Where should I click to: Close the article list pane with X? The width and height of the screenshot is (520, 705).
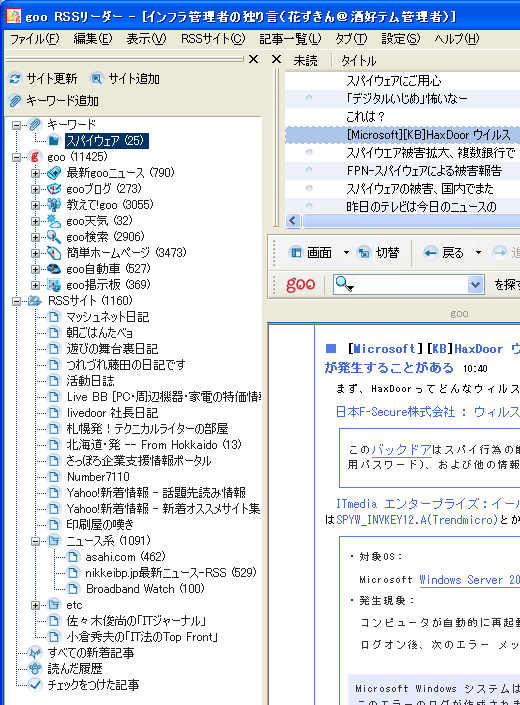pyautogui.click(x=276, y=59)
